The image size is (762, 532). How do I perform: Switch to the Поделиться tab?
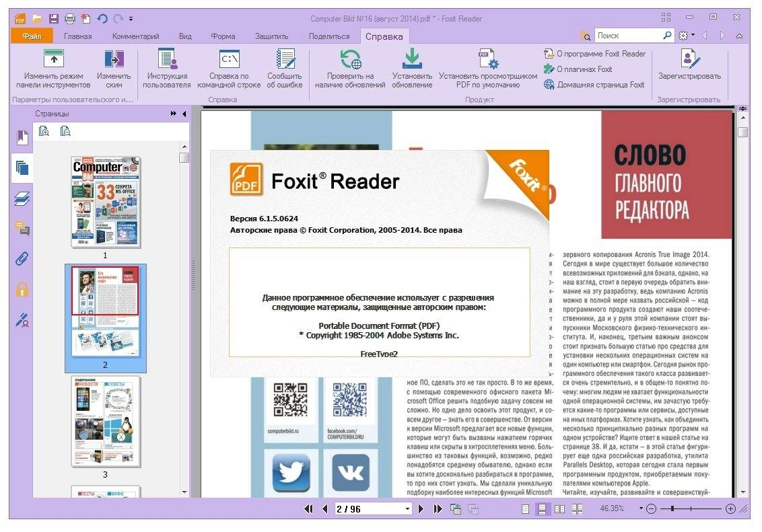click(x=329, y=36)
